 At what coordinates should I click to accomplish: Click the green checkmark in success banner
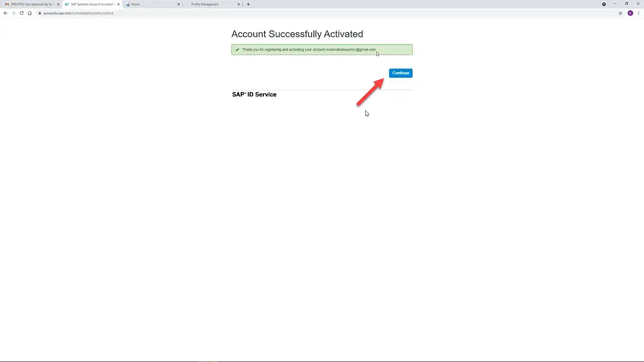237,49
